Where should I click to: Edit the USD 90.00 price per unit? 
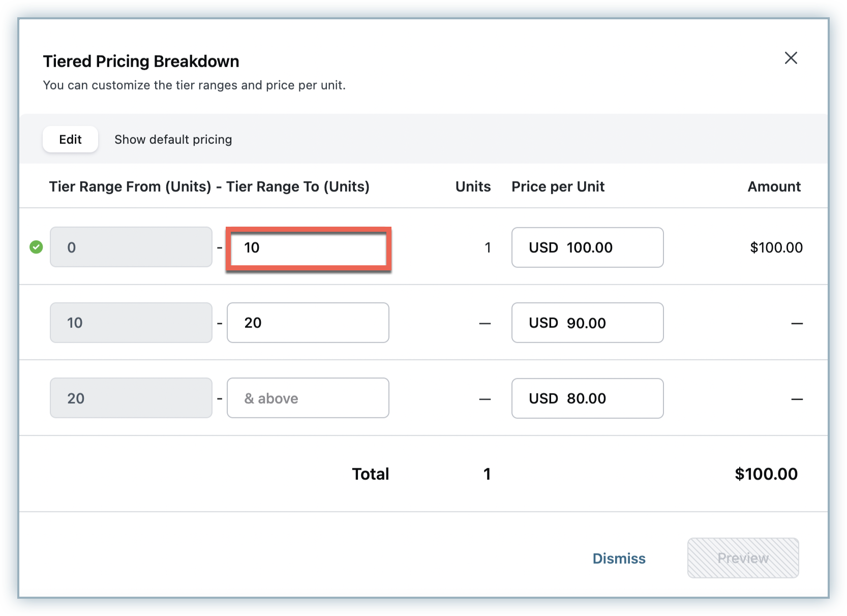(x=587, y=323)
